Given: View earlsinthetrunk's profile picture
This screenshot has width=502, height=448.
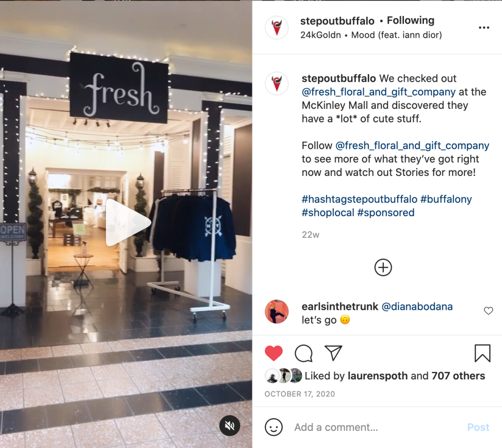Looking at the screenshot, I should tap(276, 312).
